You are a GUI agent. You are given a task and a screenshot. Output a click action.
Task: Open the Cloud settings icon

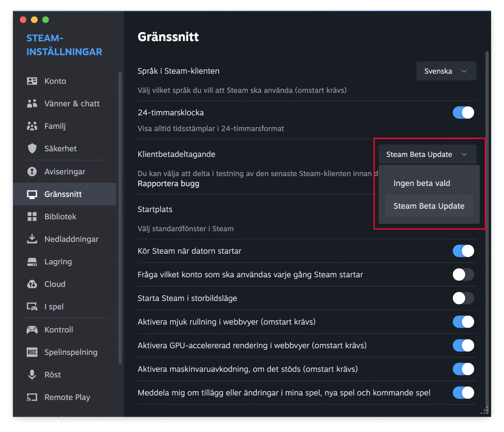(32, 284)
